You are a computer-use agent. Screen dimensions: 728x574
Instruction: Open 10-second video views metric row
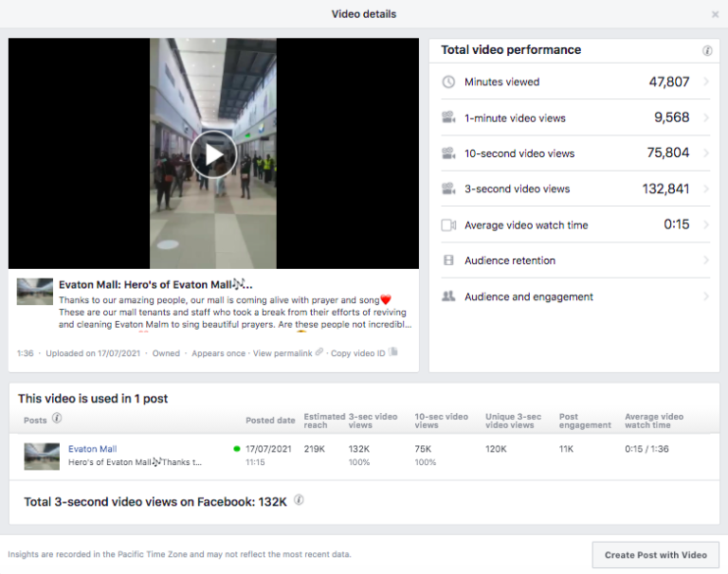(x=575, y=153)
